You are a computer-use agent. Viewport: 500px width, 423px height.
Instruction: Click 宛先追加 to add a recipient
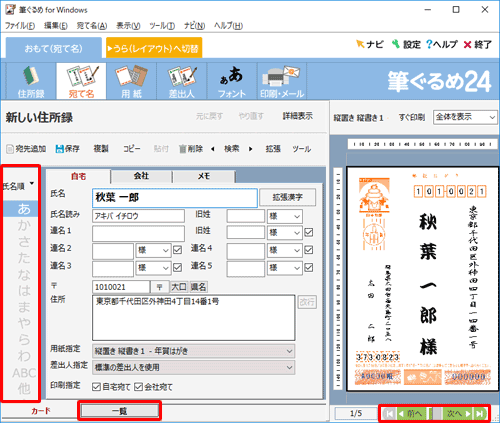[x=26, y=149]
